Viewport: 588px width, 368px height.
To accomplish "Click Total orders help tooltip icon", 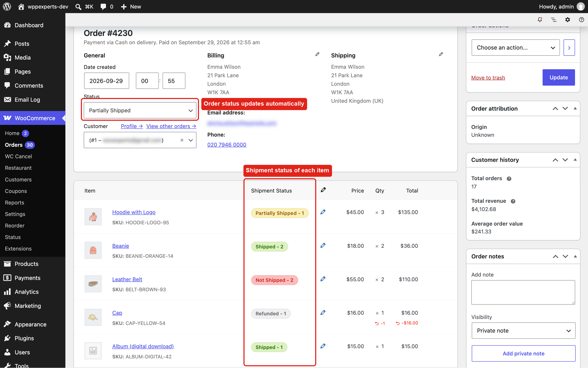I will coord(509,179).
